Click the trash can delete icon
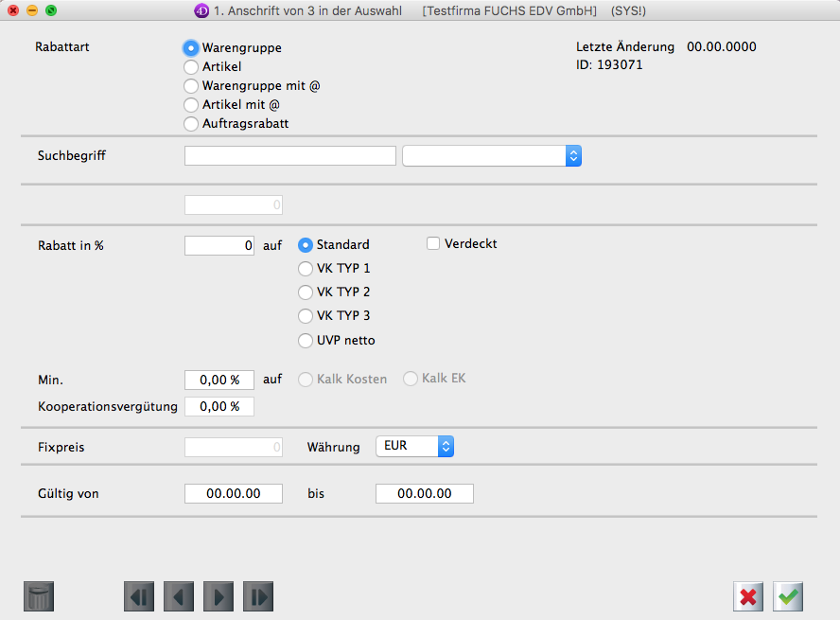840x620 pixels. click(x=39, y=596)
